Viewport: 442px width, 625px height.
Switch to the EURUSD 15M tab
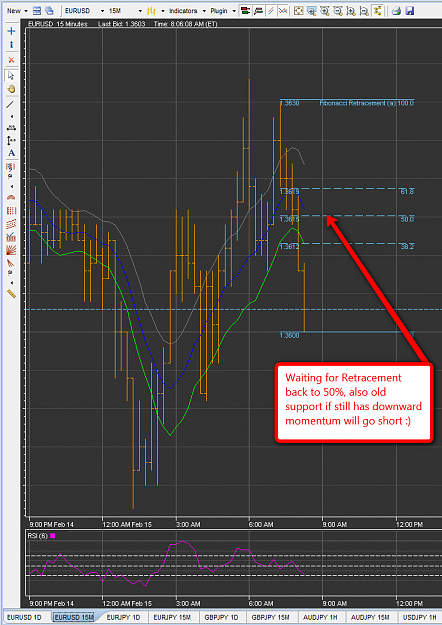[x=74, y=617]
